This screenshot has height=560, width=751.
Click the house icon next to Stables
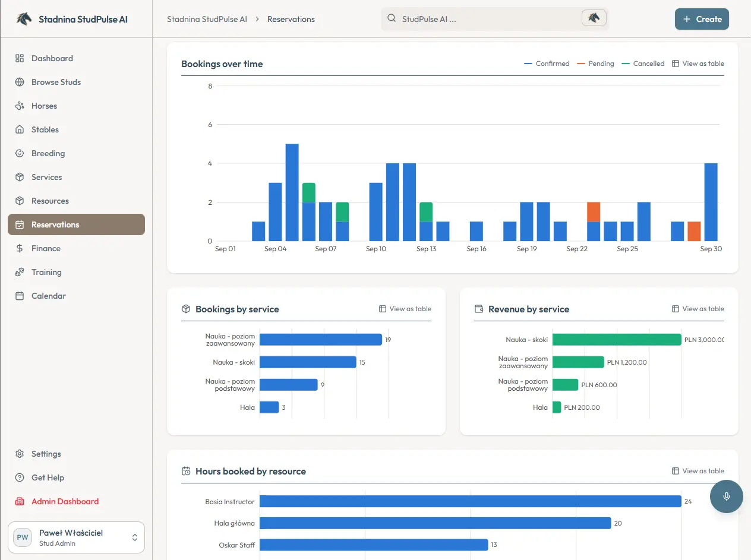pos(20,129)
